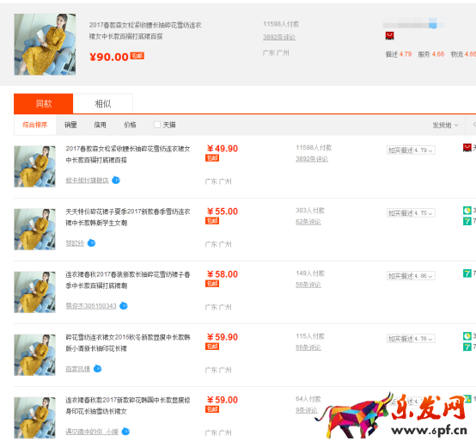Image resolution: width=476 pixels, height=448 pixels.
Task: Select the 115人付款 text
Action: click(x=310, y=336)
